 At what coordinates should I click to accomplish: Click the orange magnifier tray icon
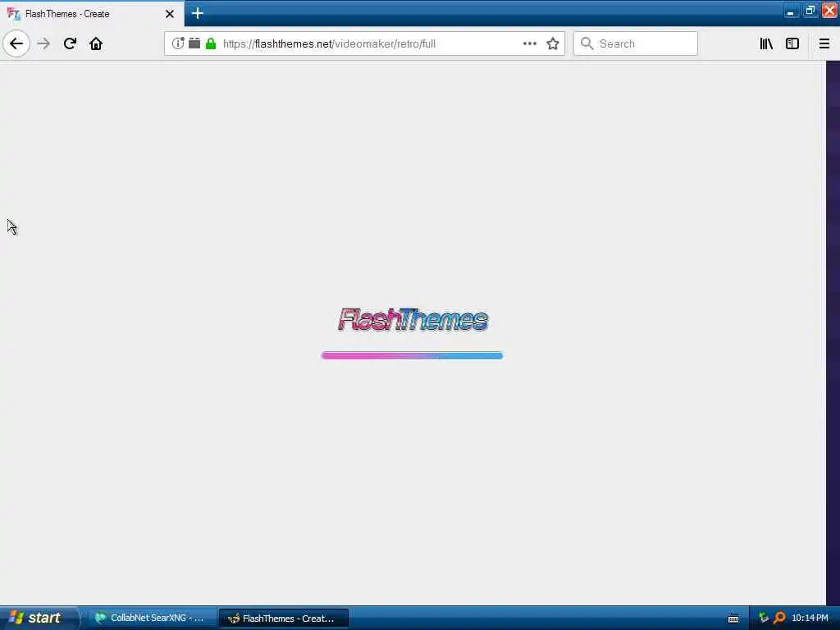click(x=779, y=618)
